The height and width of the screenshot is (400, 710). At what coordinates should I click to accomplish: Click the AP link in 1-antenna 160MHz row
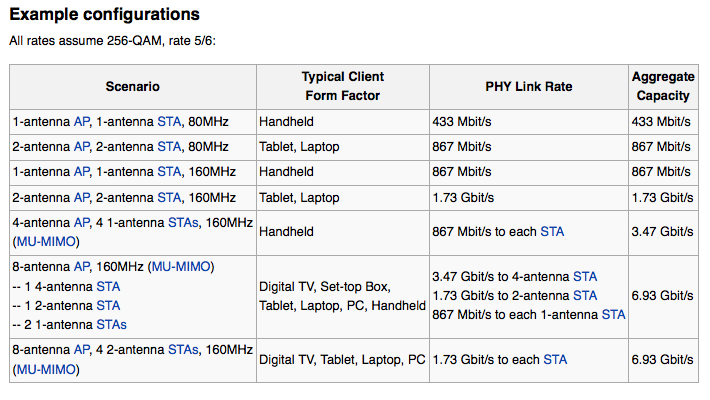click(x=82, y=172)
